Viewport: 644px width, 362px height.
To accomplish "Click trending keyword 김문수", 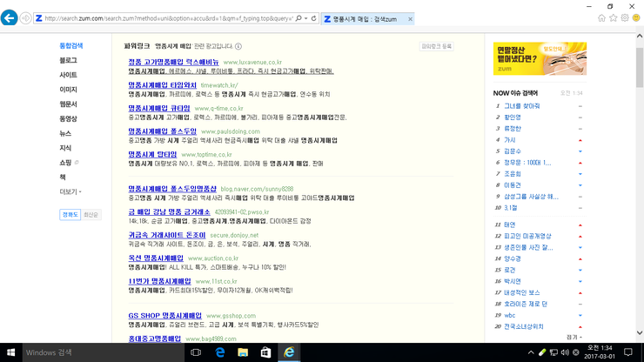I will tap(513, 151).
